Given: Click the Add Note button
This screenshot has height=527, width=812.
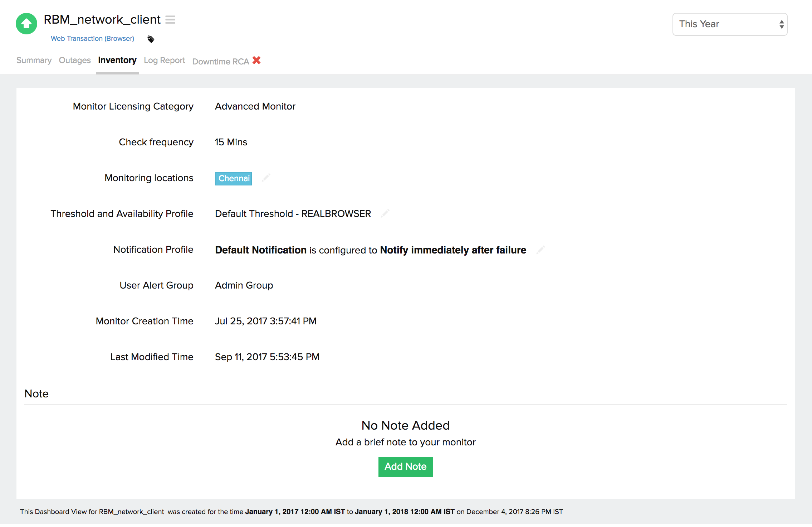Looking at the screenshot, I should click(405, 466).
